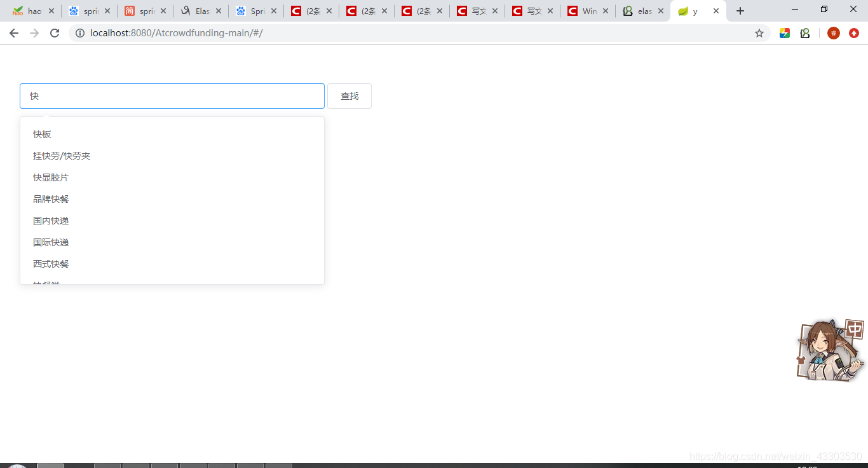Open the green elephant extension in toolbar
The width and height of the screenshot is (868, 468).
click(805, 33)
